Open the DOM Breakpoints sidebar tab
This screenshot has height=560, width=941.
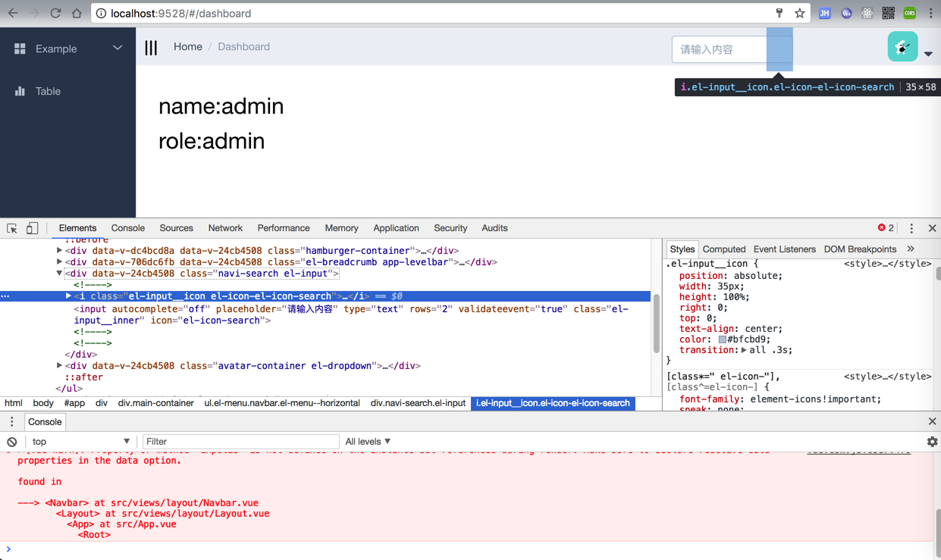860,249
